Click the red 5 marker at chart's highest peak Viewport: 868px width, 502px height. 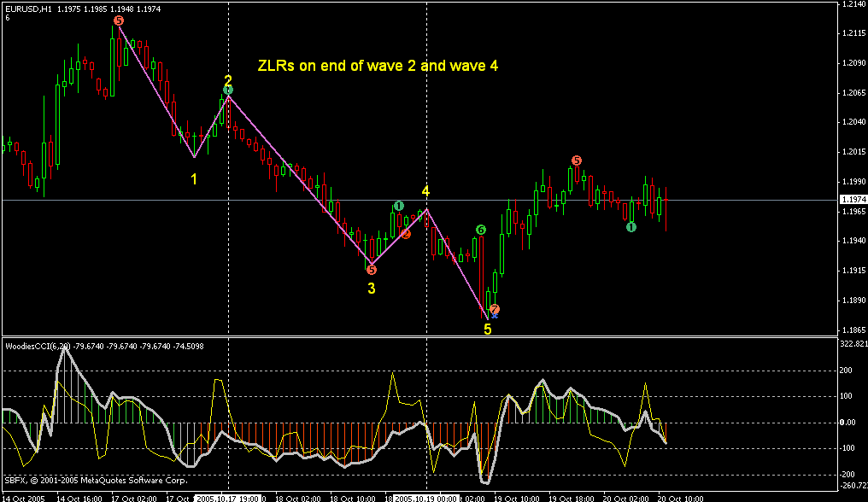[118, 20]
